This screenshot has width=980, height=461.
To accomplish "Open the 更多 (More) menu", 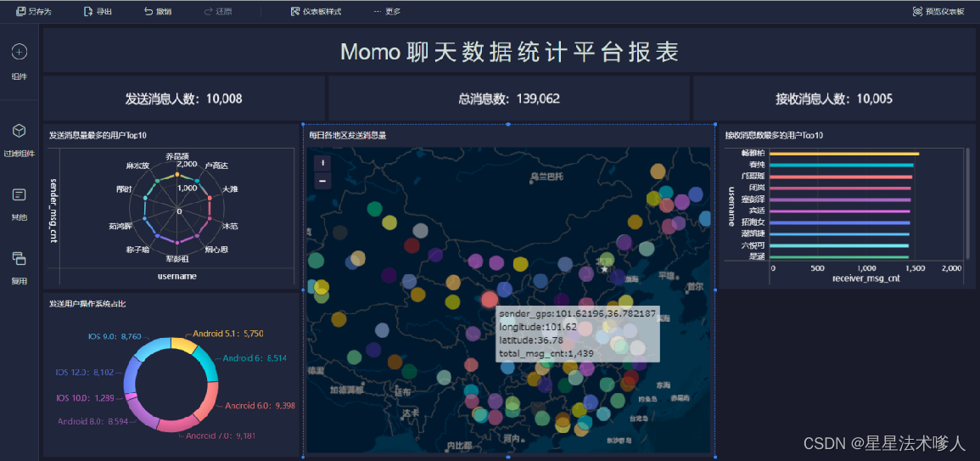I will tap(387, 11).
